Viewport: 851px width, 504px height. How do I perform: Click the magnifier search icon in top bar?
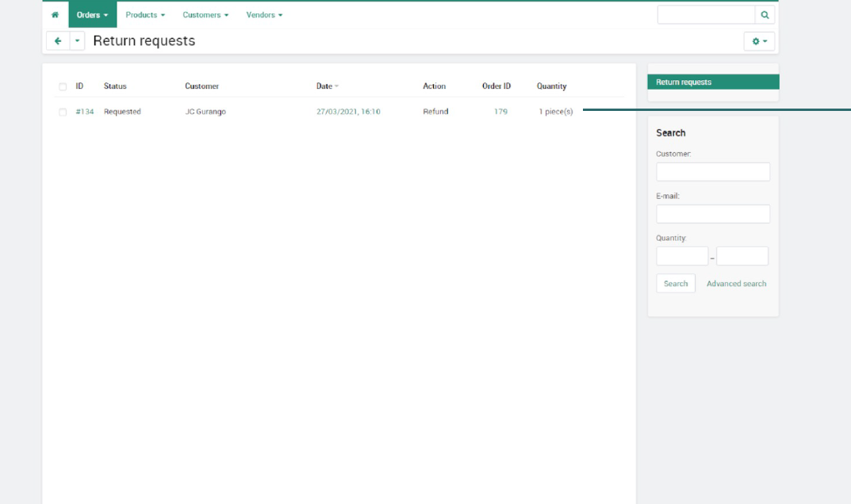coord(765,14)
